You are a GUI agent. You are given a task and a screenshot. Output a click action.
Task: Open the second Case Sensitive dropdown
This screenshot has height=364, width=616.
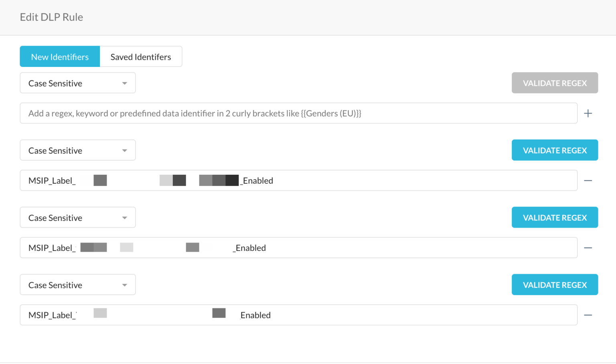77,150
